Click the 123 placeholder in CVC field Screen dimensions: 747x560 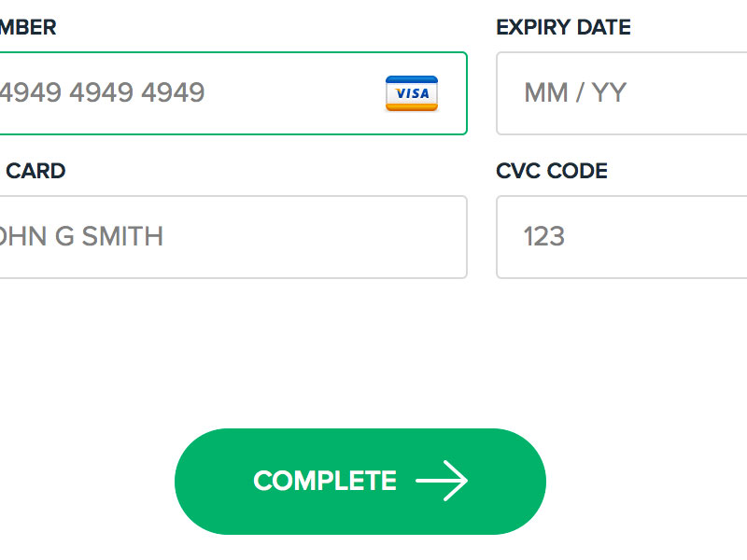tap(544, 236)
